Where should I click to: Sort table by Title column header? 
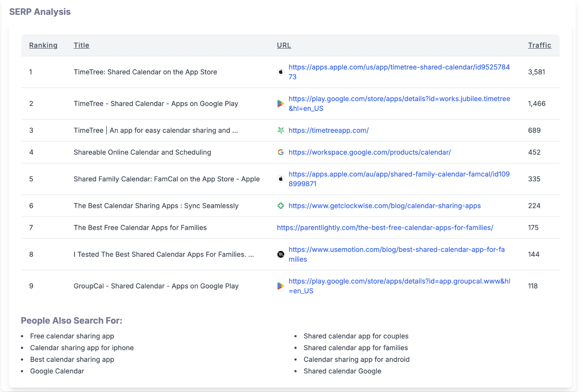click(x=81, y=45)
